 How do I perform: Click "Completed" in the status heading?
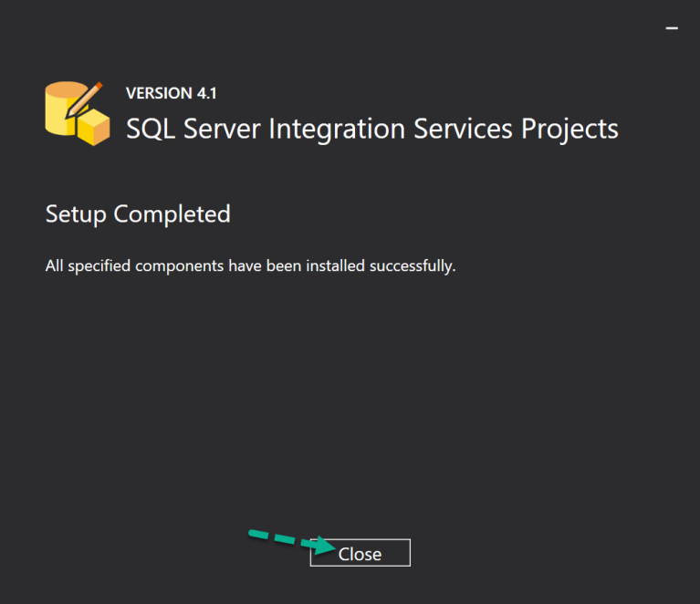tap(172, 214)
